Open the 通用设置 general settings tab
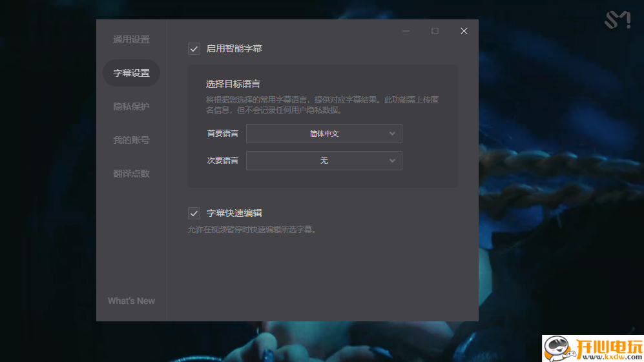Screen dimensions: 644x362 click(x=131, y=39)
